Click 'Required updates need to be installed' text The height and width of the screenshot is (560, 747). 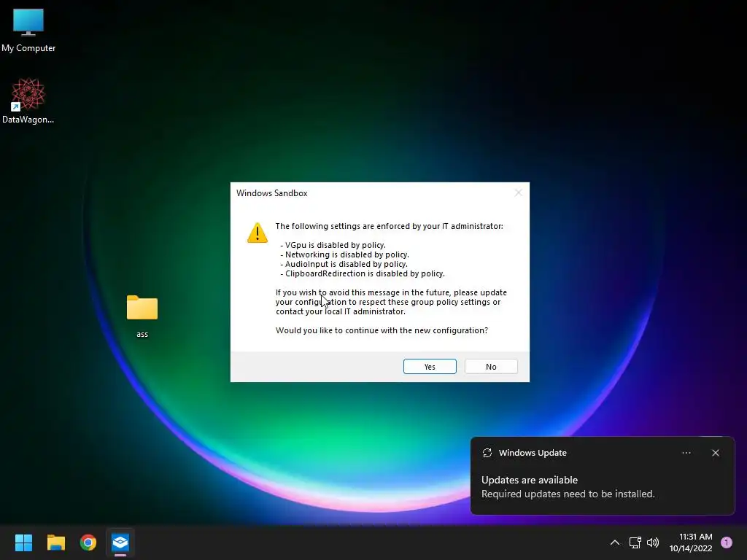pyautogui.click(x=568, y=494)
